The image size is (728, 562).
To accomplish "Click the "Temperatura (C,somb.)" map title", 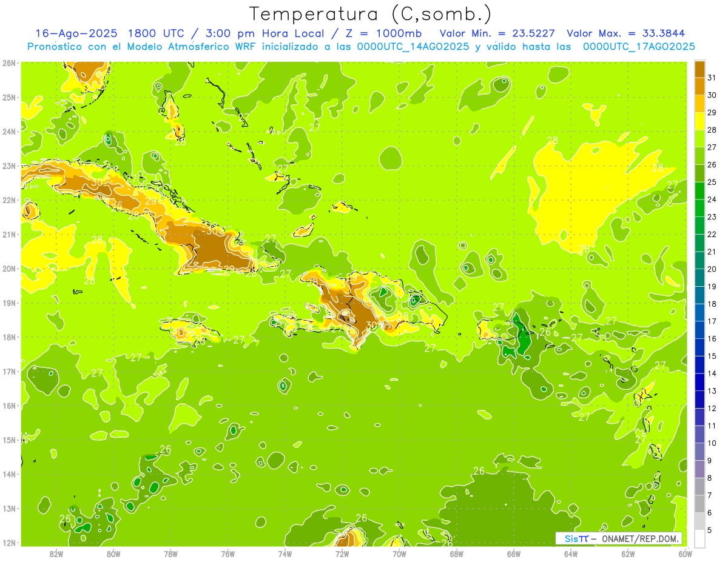I will click(x=371, y=14).
